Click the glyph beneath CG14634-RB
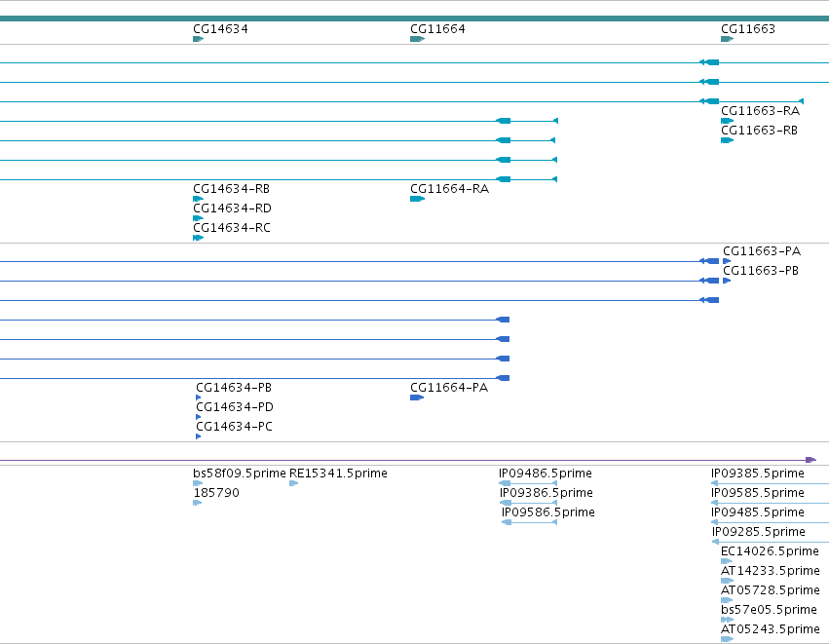This screenshot has width=829, height=644. 199,199
